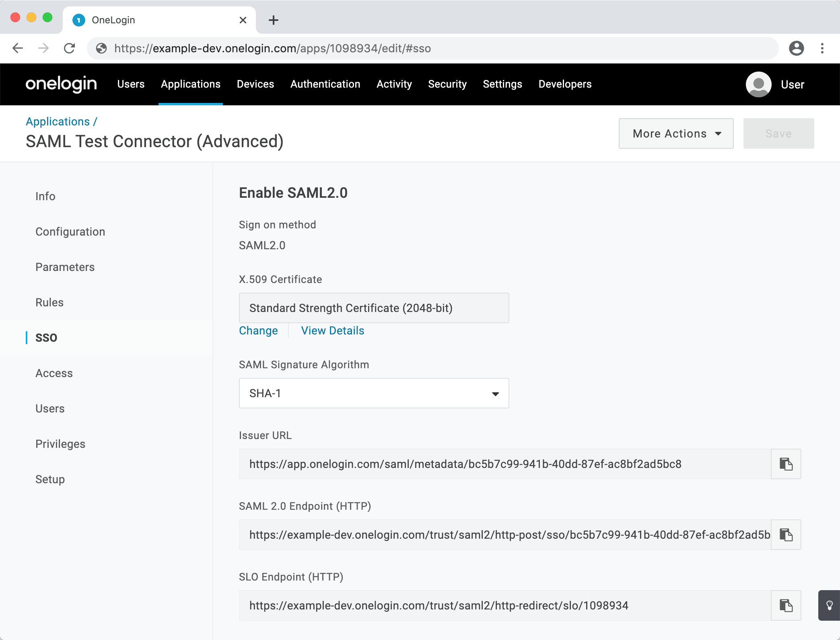Click the Change certificate link
The height and width of the screenshot is (640, 840).
[x=258, y=330]
